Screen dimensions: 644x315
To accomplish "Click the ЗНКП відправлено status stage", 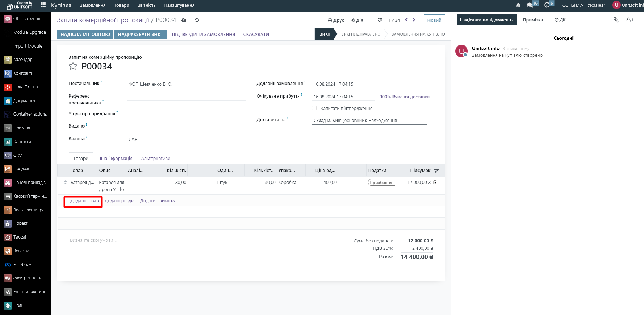I will [x=361, y=34].
